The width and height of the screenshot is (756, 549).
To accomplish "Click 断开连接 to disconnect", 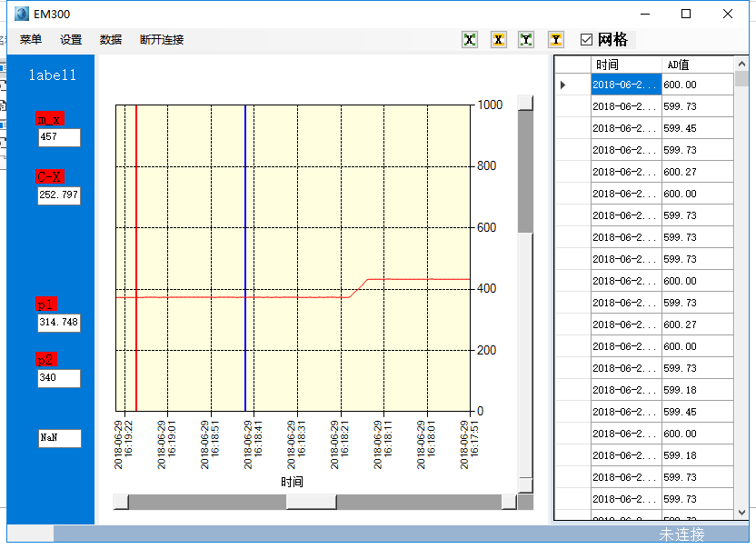I will click(x=162, y=40).
